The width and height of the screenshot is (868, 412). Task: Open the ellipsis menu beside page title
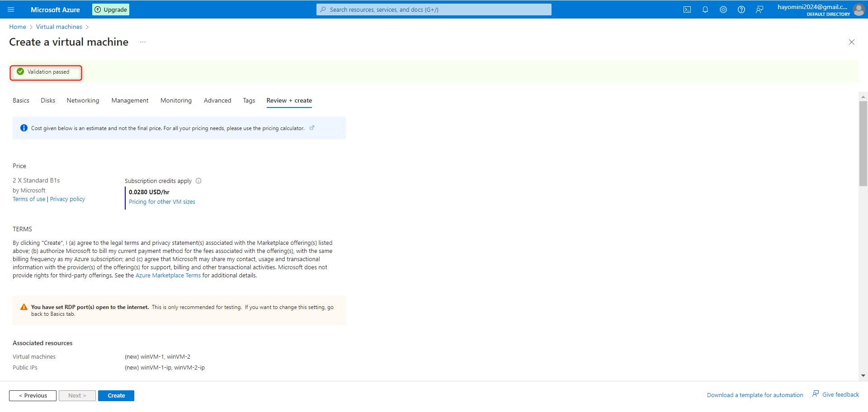(143, 42)
